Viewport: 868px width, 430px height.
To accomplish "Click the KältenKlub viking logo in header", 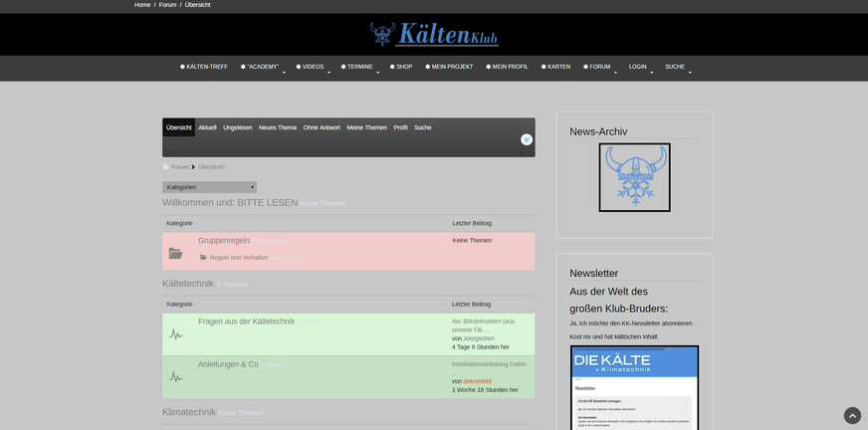I will pyautogui.click(x=433, y=35).
